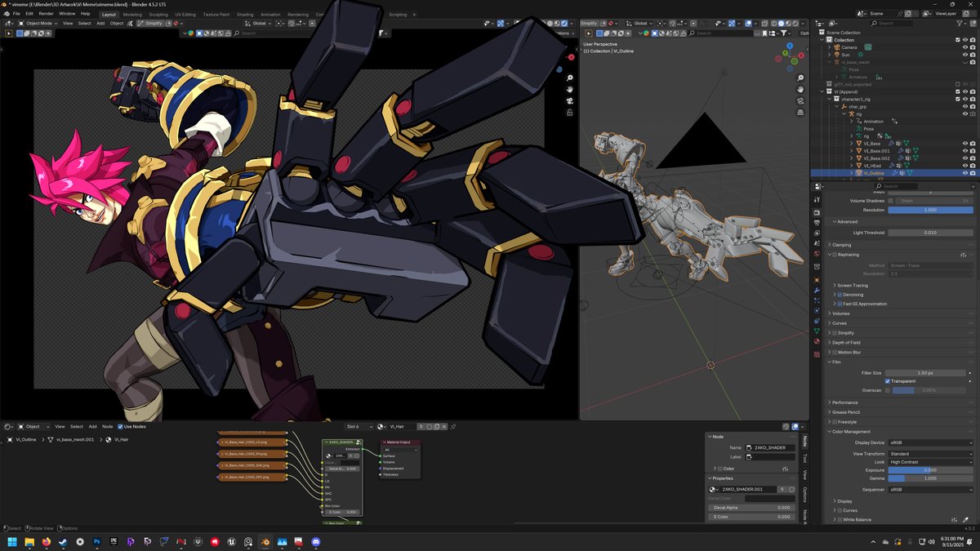Open the View Transform Standard dropdown
This screenshot has height=551, width=980.
tap(931, 454)
